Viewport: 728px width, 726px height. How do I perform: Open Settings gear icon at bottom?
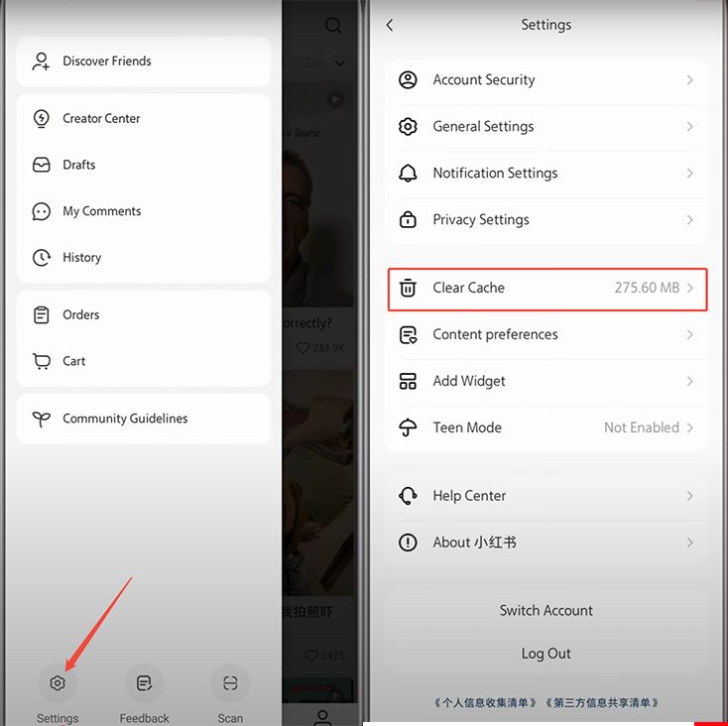(58, 682)
